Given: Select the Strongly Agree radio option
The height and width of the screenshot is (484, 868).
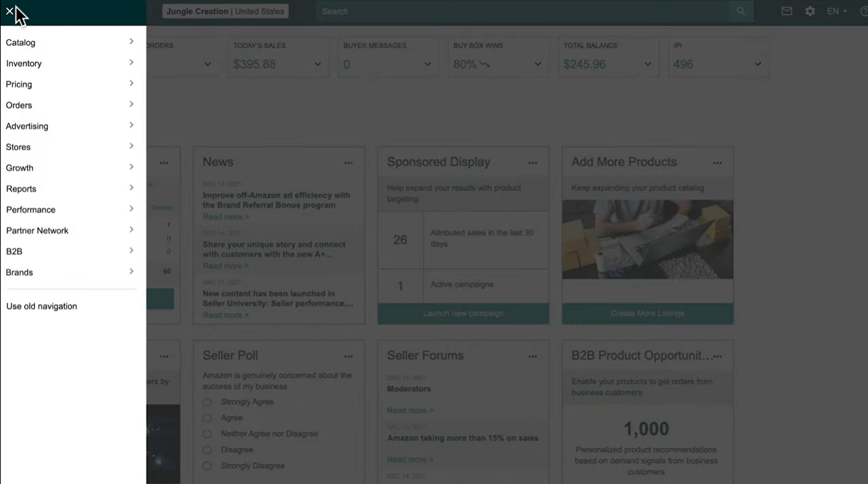Looking at the screenshot, I should click(x=207, y=402).
